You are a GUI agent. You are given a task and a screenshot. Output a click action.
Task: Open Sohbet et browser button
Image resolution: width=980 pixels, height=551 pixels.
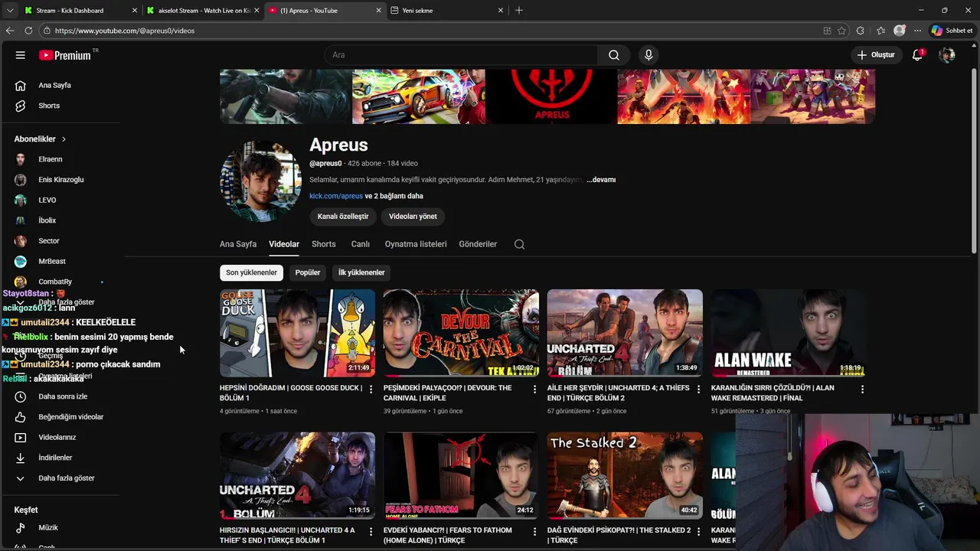click(951, 31)
